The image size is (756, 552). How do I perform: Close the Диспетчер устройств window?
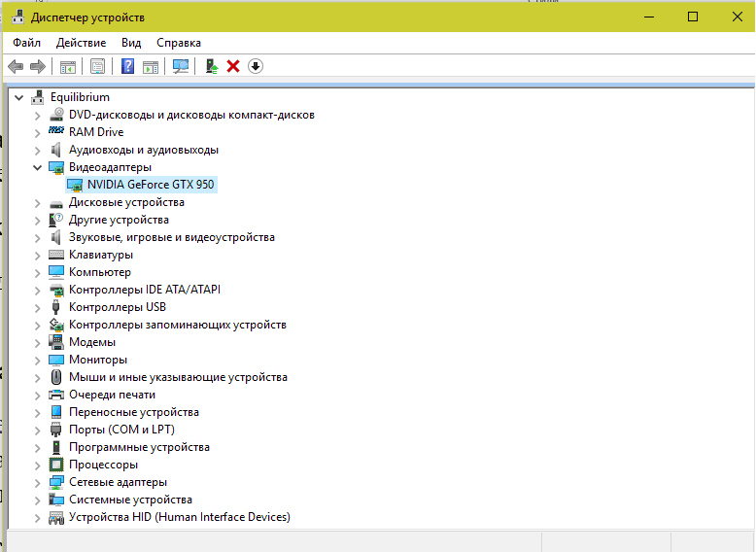tap(737, 17)
